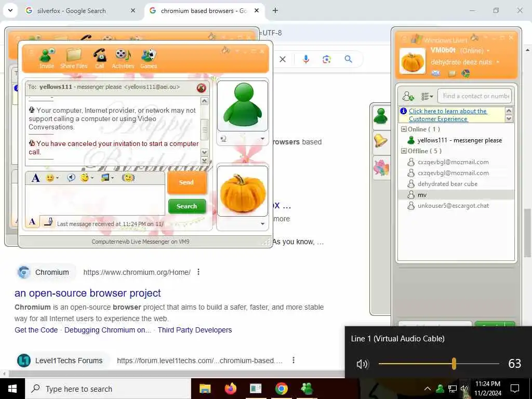Image resolution: width=532 pixels, height=399 pixels.
Task: Open Share Files in the conversation toolbar
Action: 74,58
